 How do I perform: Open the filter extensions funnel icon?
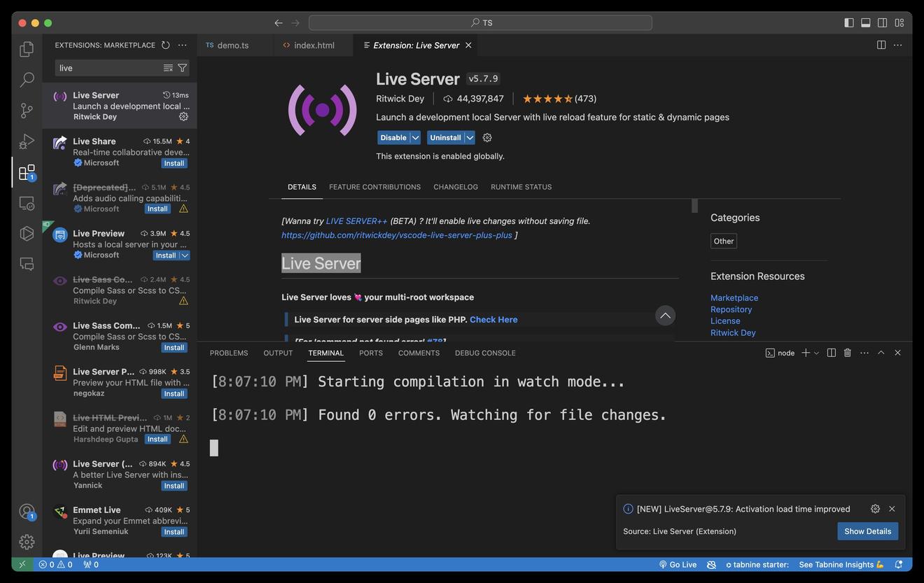point(182,68)
